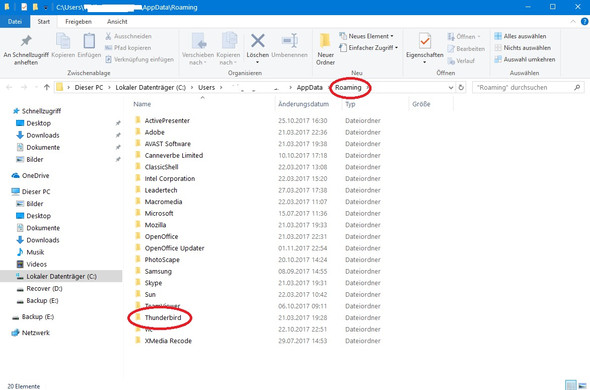Image resolution: width=590 pixels, height=390 pixels.
Task: Sort by the Name column header
Action: click(142, 104)
